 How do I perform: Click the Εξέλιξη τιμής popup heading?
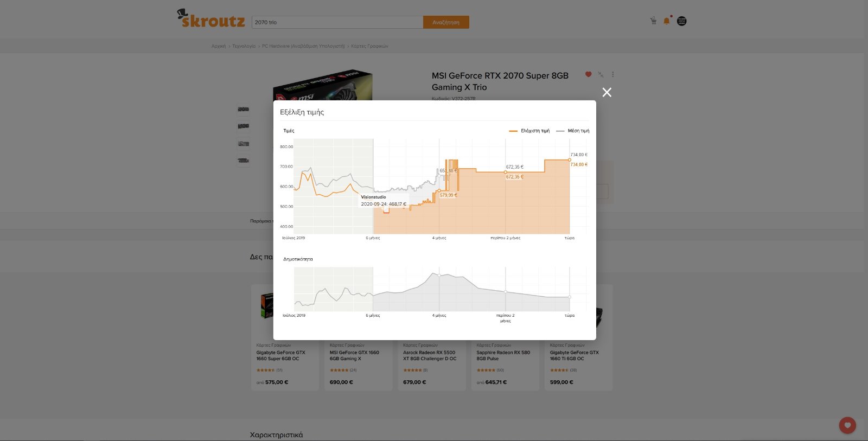(302, 112)
